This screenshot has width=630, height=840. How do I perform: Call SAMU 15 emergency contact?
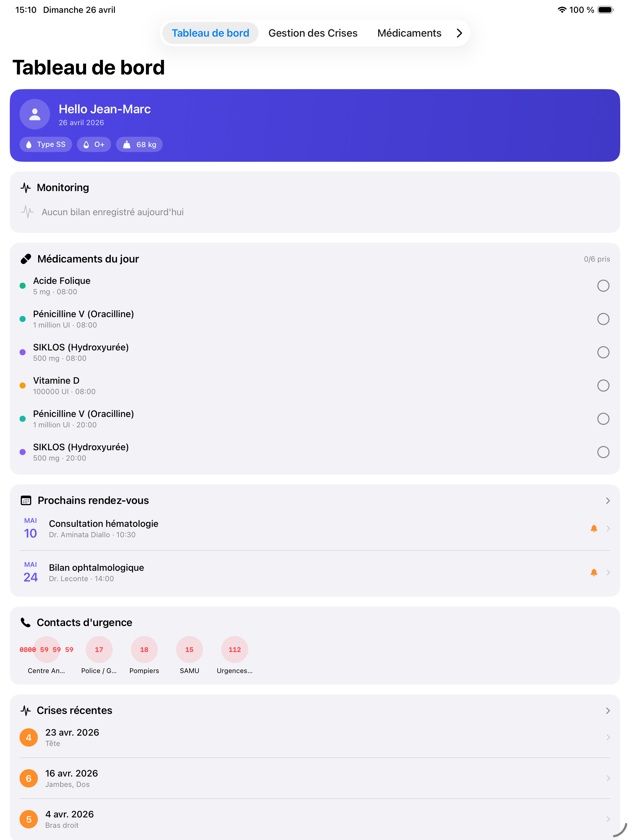(189, 649)
